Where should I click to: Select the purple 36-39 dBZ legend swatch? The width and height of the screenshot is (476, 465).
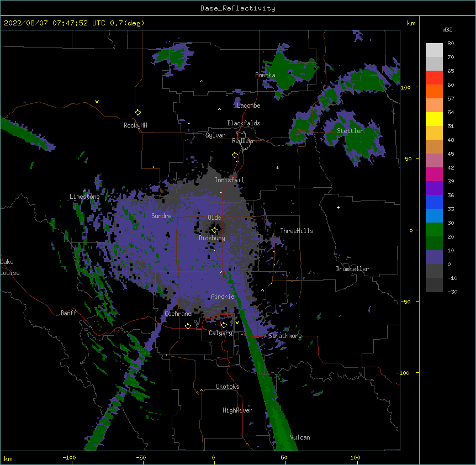click(434, 188)
